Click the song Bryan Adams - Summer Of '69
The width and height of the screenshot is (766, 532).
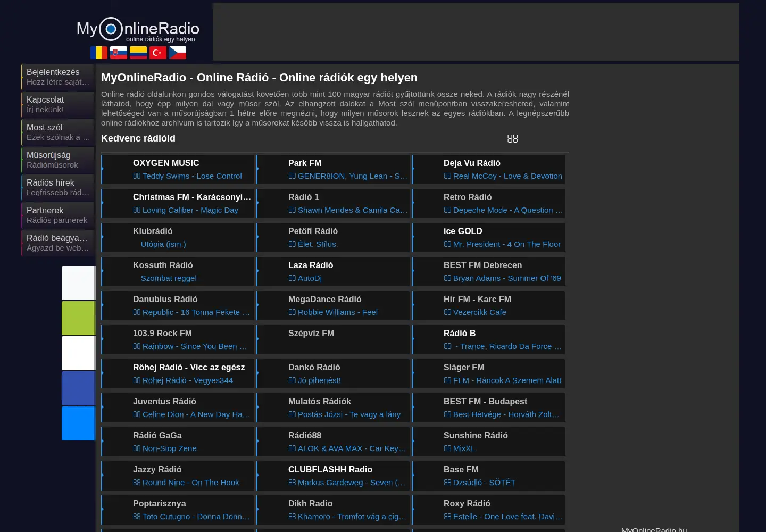pyautogui.click(x=507, y=278)
